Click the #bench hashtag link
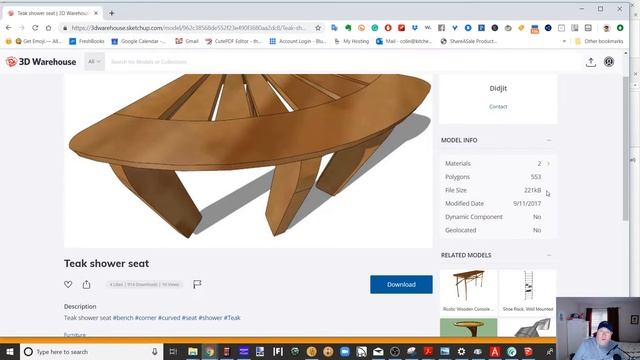The width and height of the screenshot is (640, 360). [123, 318]
